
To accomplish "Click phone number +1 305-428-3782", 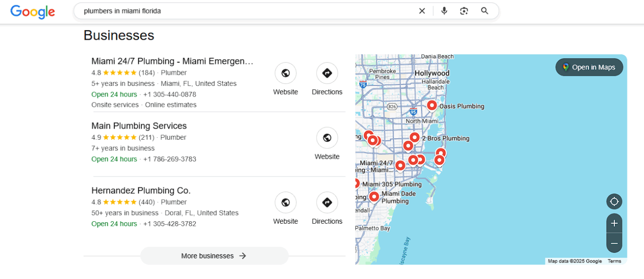I will coord(170,224).
